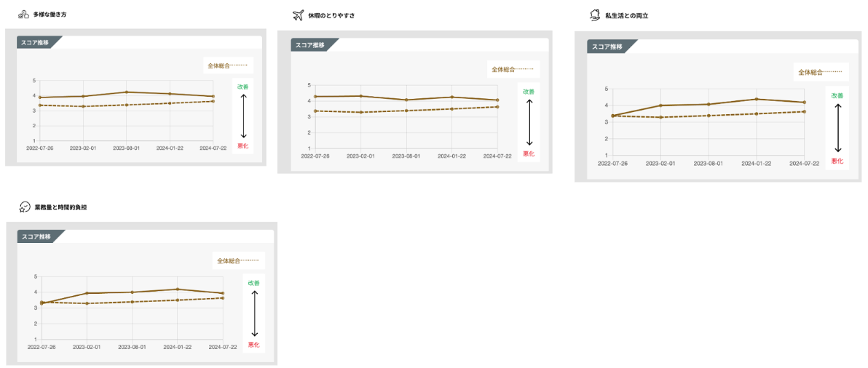Click 2024-01-22 solid-line point in 多様な働き方 chart

coord(170,94)
